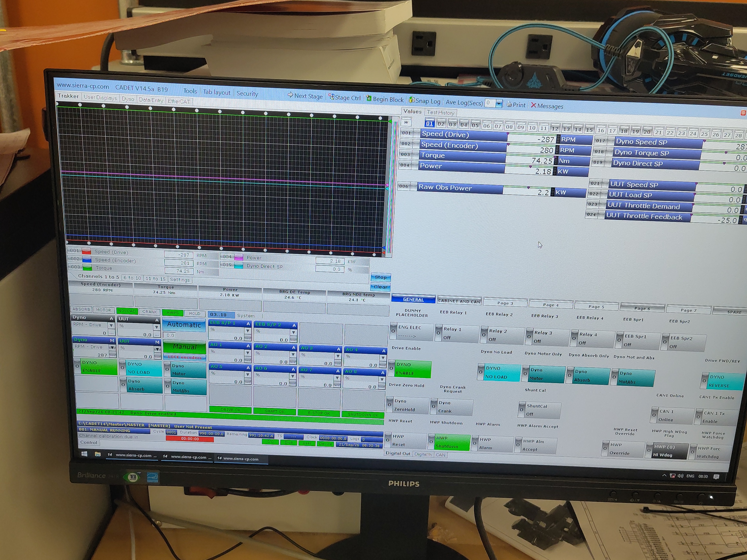Viewport: 747px width, 560px height.
Task: Click the ellipsis button in Dyno M box
Action: pyautogui.click(x=113, y=355)
